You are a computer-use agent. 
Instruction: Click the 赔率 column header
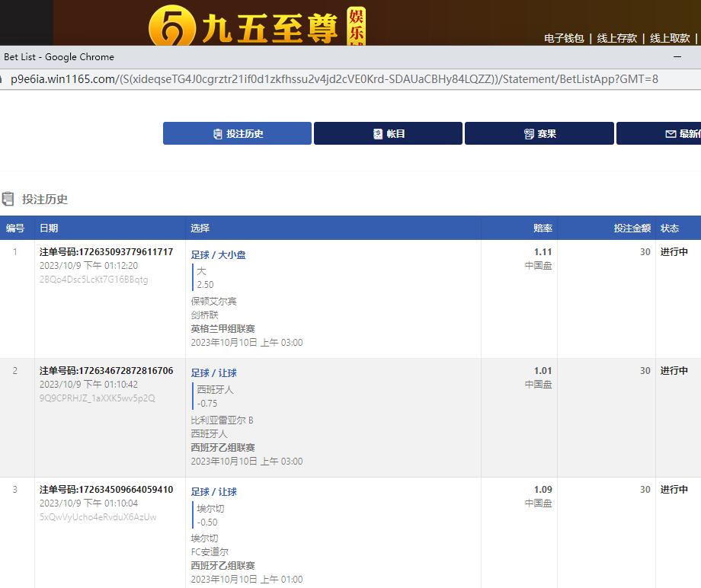(x=543, y=228)
